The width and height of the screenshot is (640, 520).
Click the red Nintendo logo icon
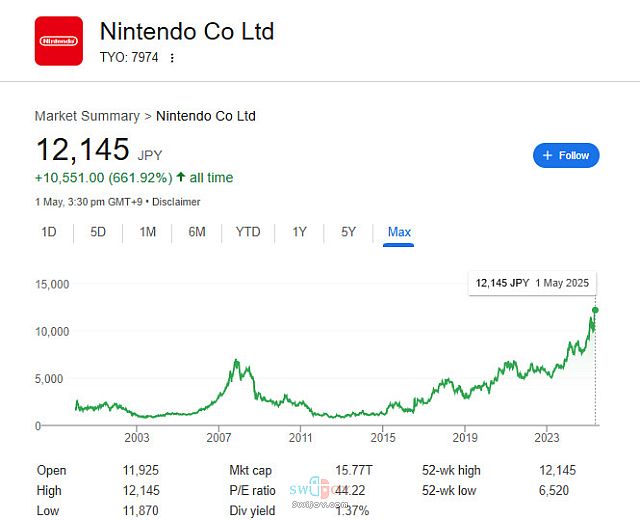[x=59, y=41]
